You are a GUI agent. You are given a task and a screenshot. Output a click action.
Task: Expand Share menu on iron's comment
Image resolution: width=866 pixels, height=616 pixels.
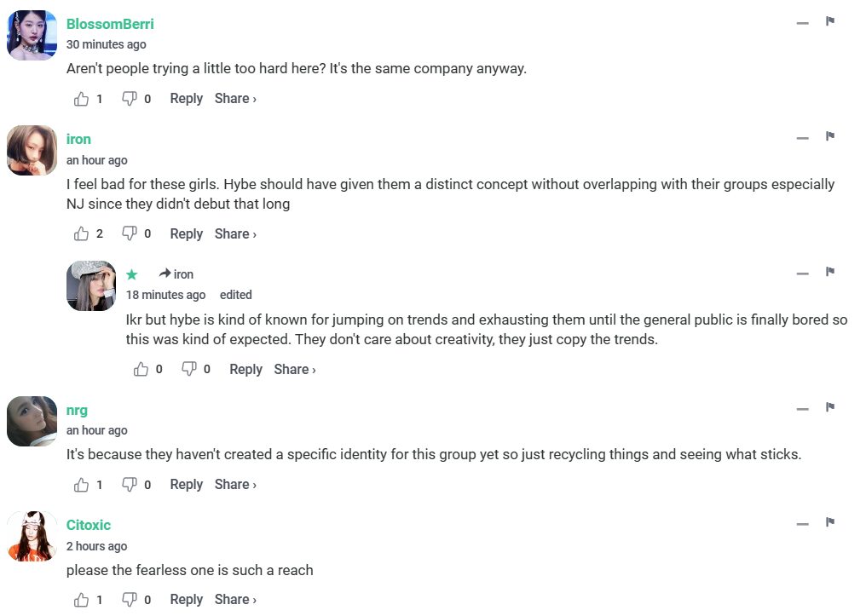(235, 234)
